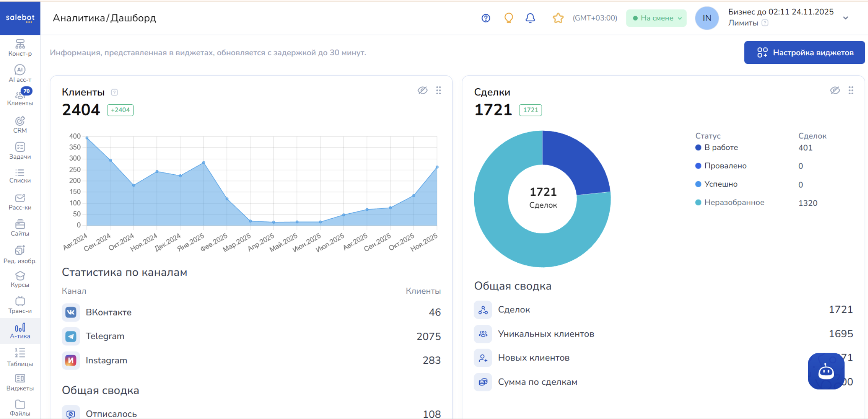Viewport: 868px width, 419px height.
Task: Click the lightbulb ideas icon
Action: tap(509, 18)
